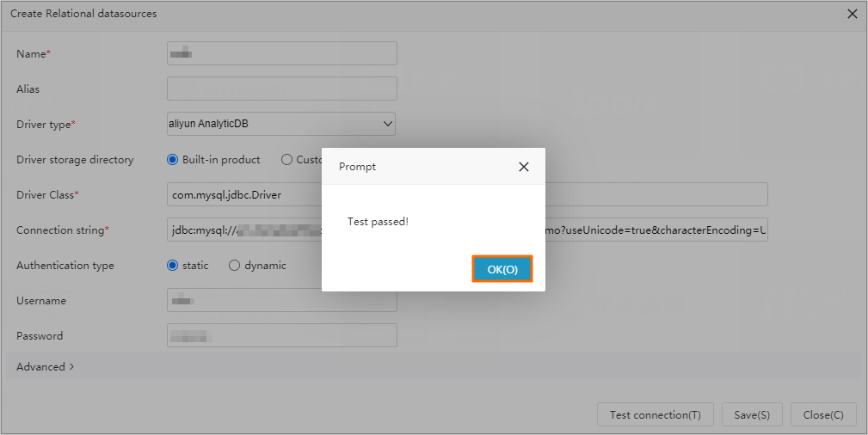
Task: Select dynamic authentication type
Action: [234, 266]
